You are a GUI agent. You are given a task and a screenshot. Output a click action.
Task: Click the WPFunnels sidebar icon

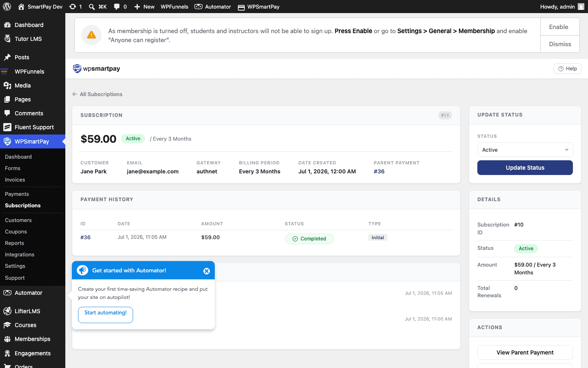pyautogui.click(x=5, y=72)
